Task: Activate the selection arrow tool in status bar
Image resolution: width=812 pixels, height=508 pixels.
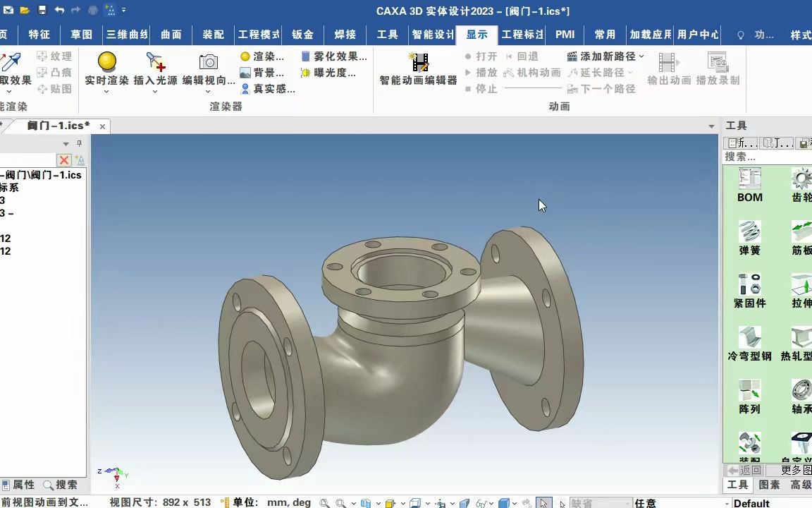Action: [x=543, y=502]
